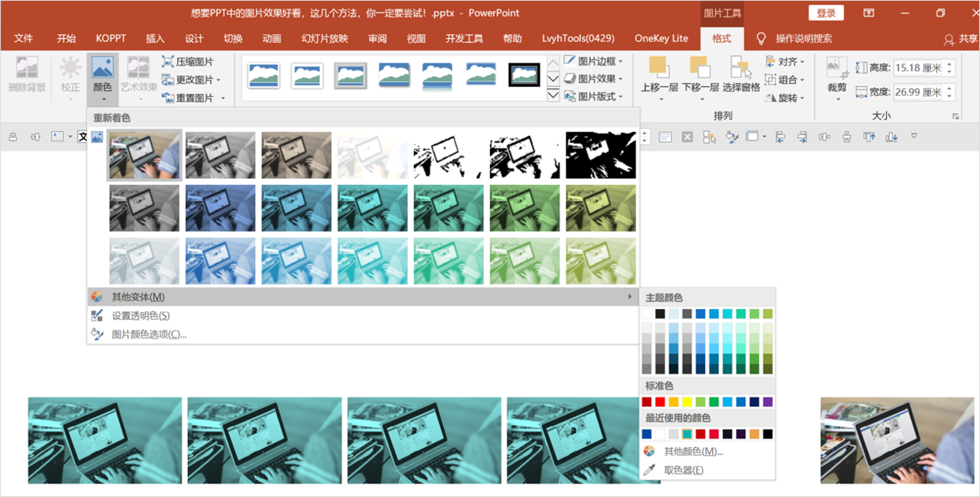Click the align-right icon in quick toolbar
980x497 pixels.
(x=802, y=137)
